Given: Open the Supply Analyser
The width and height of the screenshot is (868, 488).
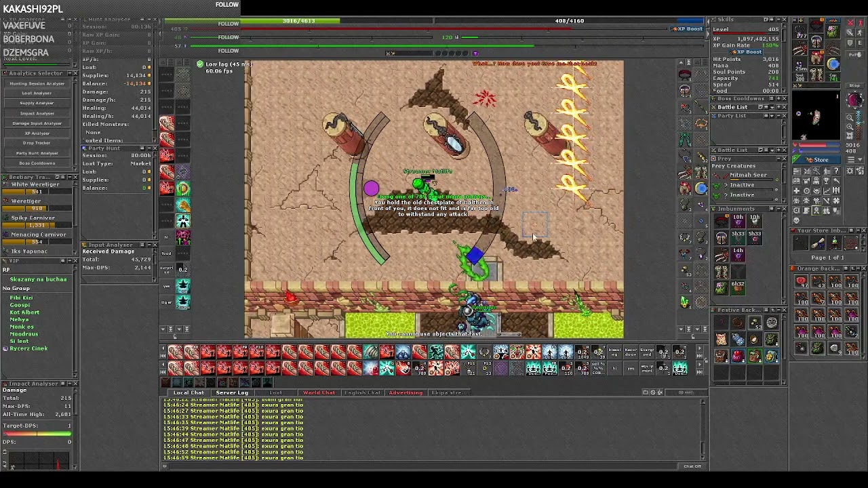Looking at the screenshot, I should click(x=37, y=103).
